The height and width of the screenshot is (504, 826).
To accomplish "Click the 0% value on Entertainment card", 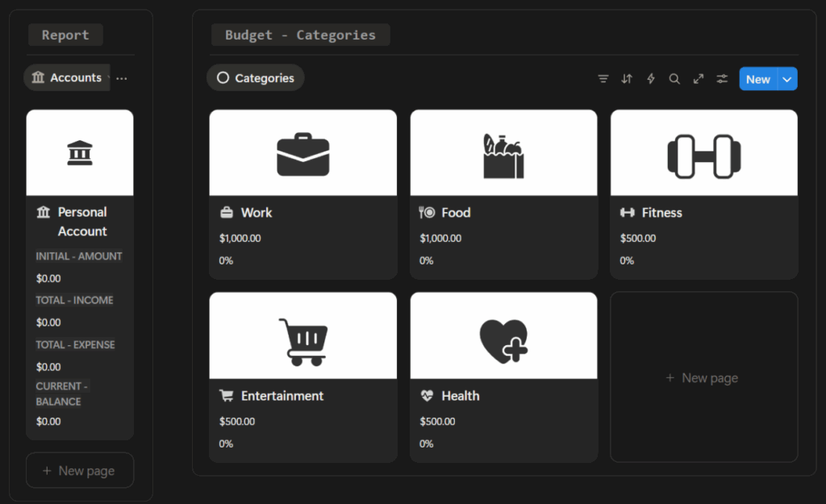I will [226, 444].
